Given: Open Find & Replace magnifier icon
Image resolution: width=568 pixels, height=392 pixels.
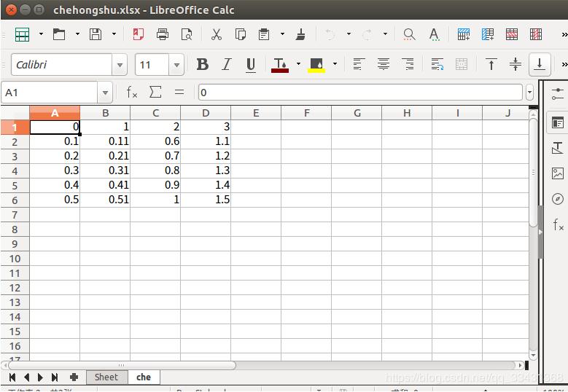Looking at the screenshot, I should pos(409,34).
